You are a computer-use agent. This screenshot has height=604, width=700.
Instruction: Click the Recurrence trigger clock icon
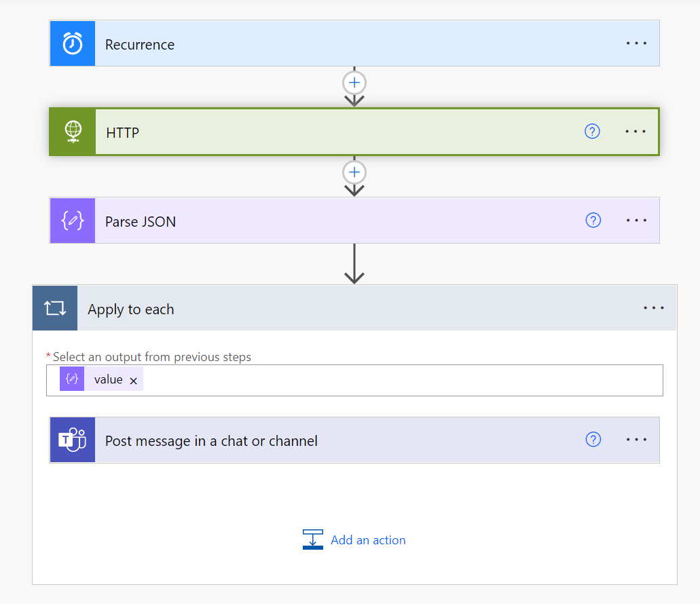coord(72,43)
